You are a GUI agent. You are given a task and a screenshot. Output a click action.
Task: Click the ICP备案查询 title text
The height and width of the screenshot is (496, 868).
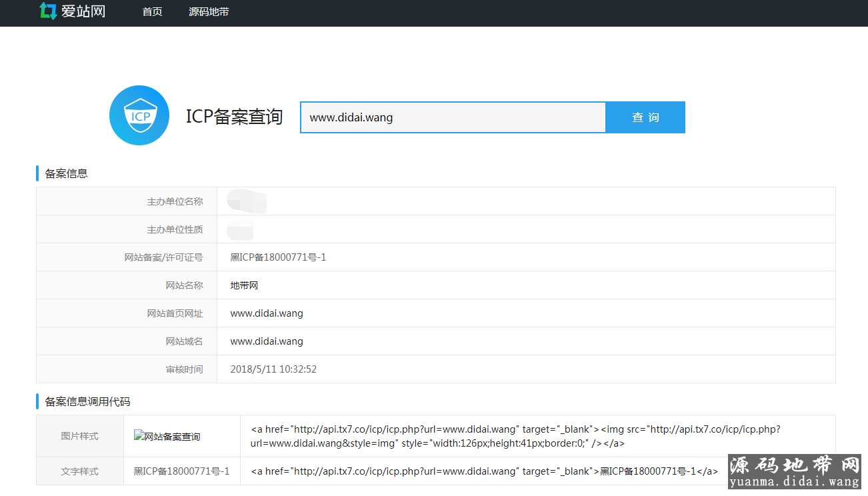234,117
